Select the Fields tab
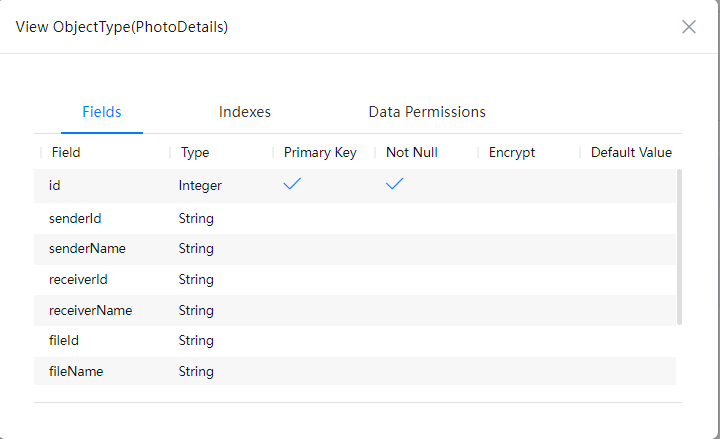Image resolution: width=720 pixels, height=439 pixels. tap(102, 112)
